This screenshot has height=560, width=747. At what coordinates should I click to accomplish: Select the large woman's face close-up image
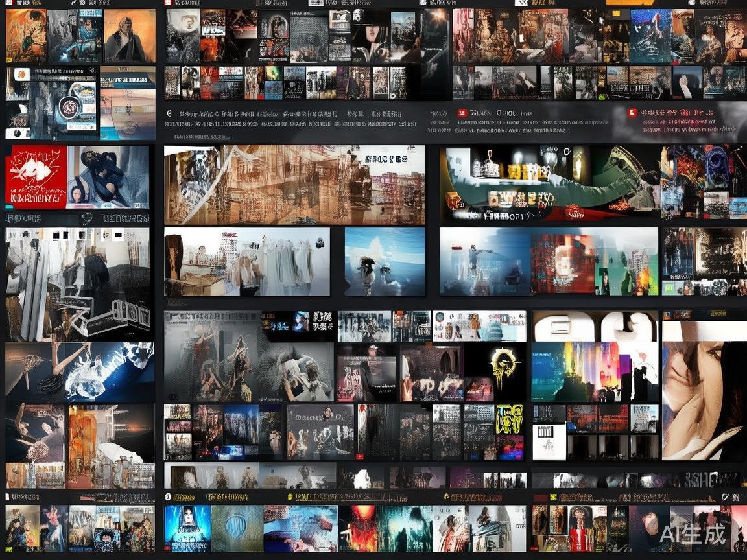[704, 390]
